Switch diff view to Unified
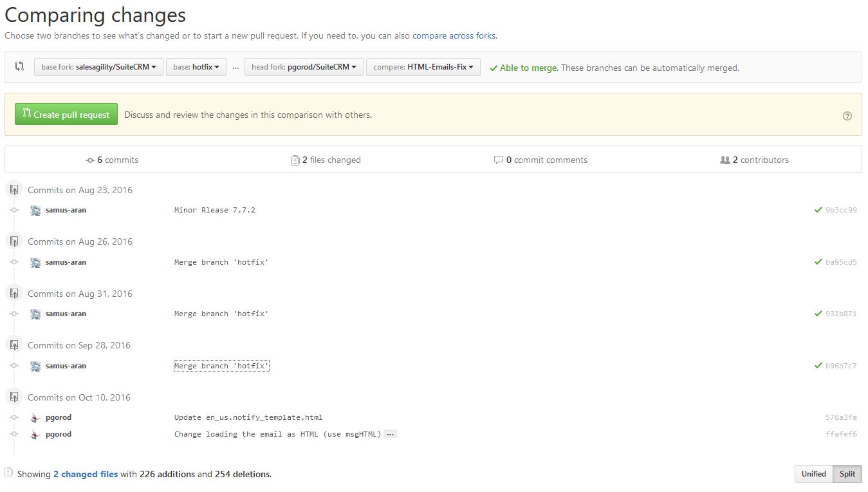The width and height of the screenshot is (868, 492). click(813, 474)
